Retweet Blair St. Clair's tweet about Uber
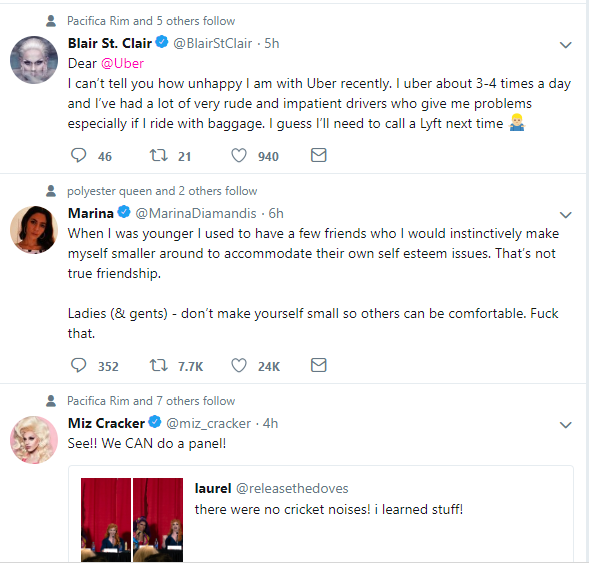Screen dimensions: 589x567 159,155
